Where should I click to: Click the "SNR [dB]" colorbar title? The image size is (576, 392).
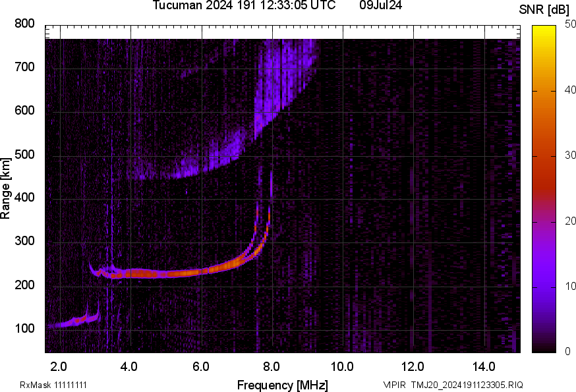[544, 10]
